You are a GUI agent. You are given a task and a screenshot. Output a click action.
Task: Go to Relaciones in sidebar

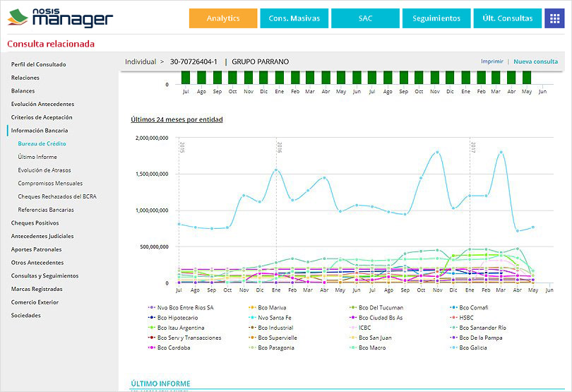tap(25, 78)
